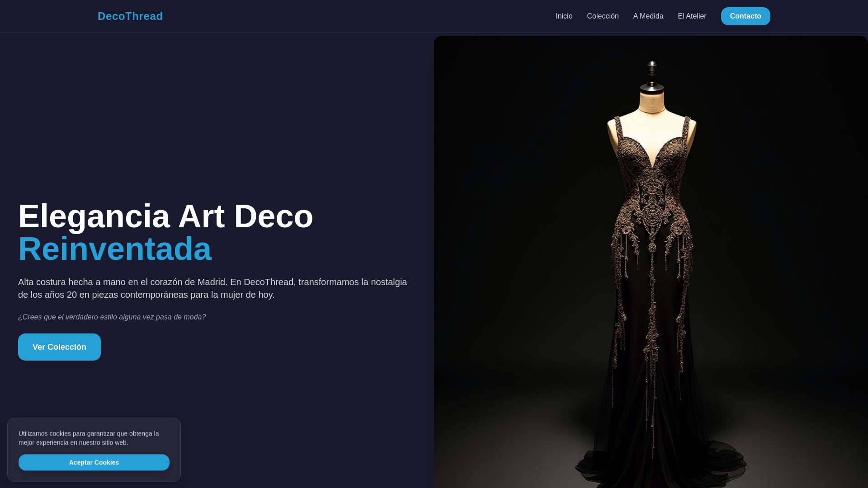
Task: Click the Ver Colección button
Action: [x=59, y=347]
